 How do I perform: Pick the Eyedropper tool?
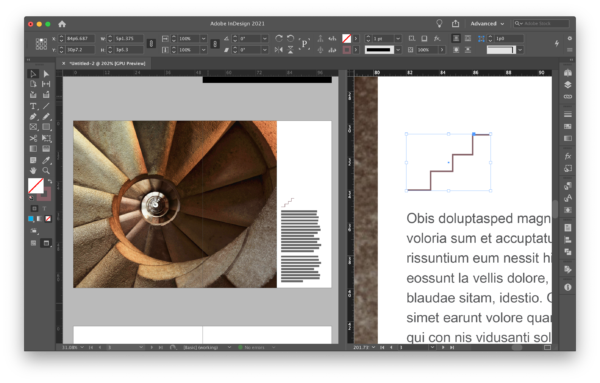tap(46, 160)
